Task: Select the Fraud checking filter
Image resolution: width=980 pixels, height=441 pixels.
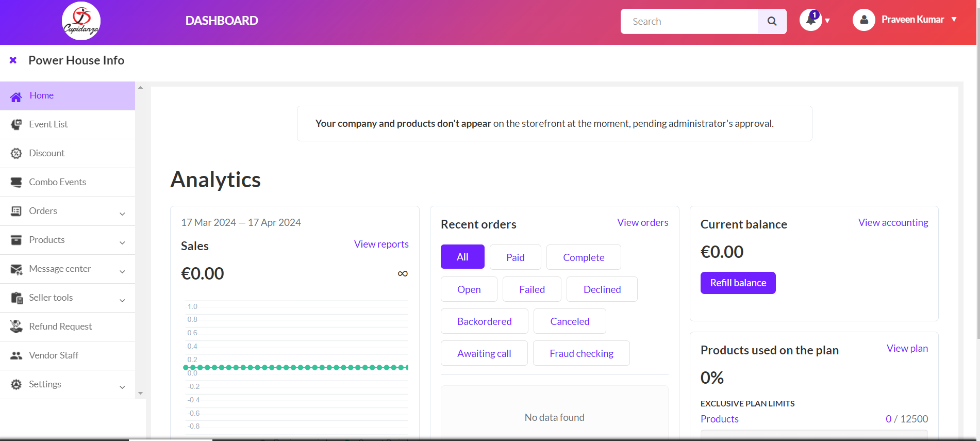Action: (x=581, y=353)
